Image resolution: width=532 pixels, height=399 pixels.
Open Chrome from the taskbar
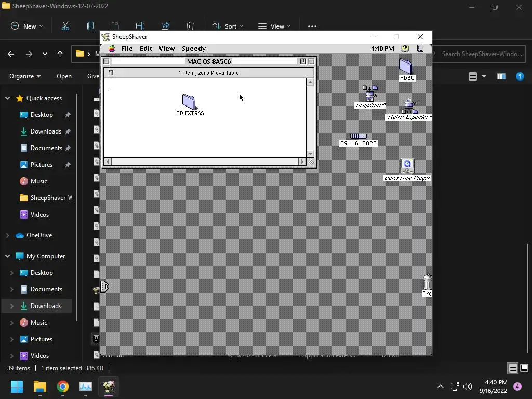click(63, 387)
